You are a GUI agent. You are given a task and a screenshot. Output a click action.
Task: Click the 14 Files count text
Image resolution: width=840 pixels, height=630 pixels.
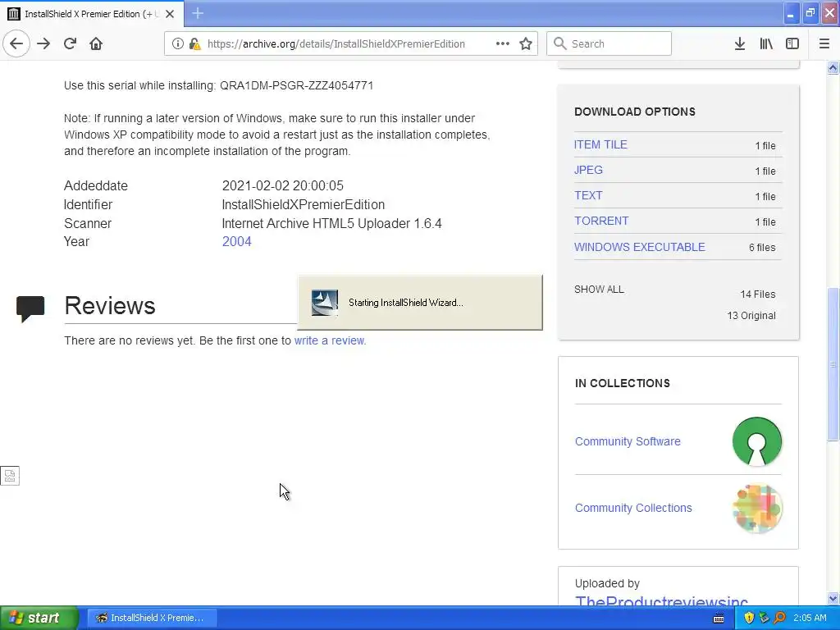[757, 294]
